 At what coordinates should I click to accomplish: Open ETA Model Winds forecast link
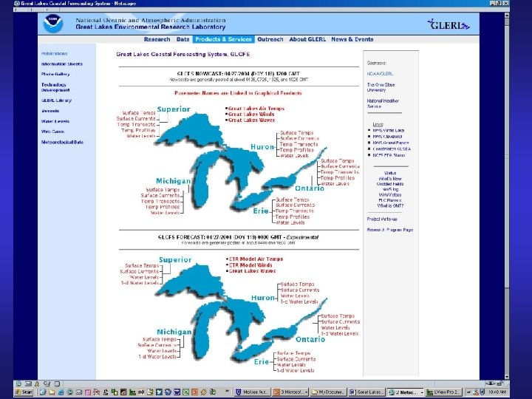pyautogui.click(x=250, y=265)
